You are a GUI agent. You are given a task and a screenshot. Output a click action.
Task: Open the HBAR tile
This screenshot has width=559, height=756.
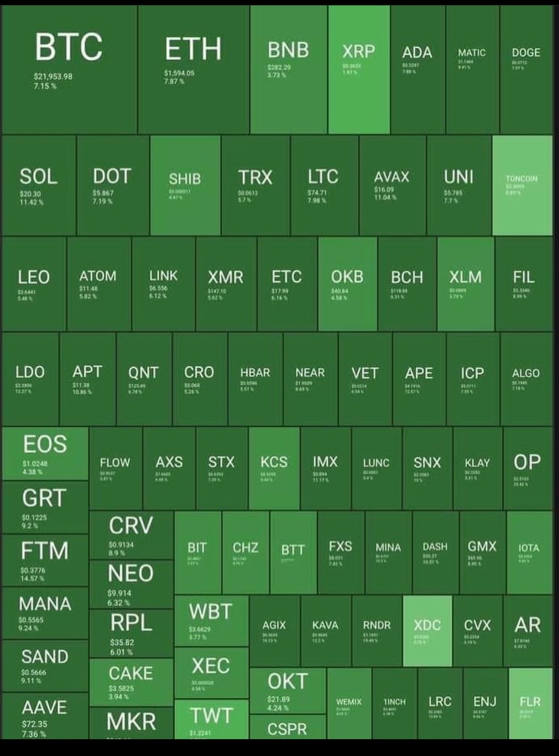[x=255, y=379]
